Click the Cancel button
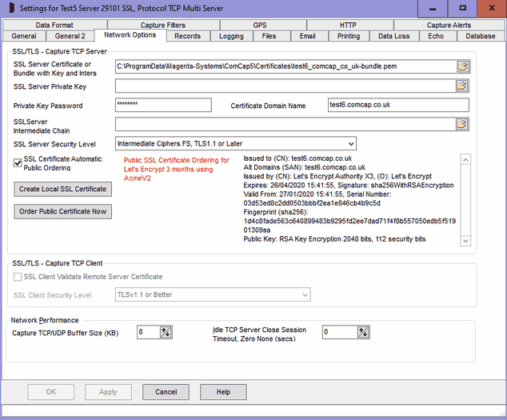The image size is (507, 420). point(166,392)
